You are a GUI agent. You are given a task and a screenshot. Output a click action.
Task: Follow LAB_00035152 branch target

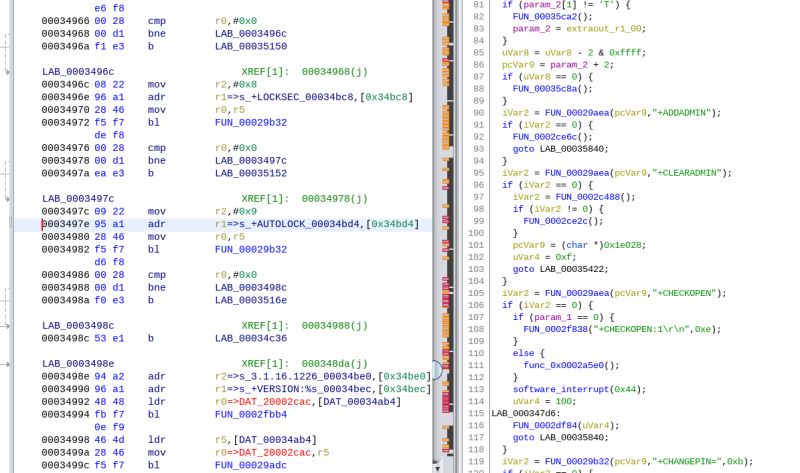coord(251,173)
